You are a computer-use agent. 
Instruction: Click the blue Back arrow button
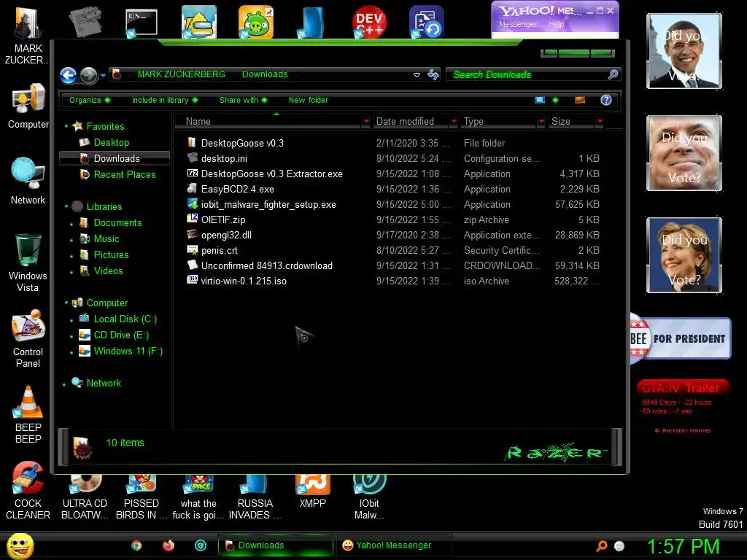68,75
